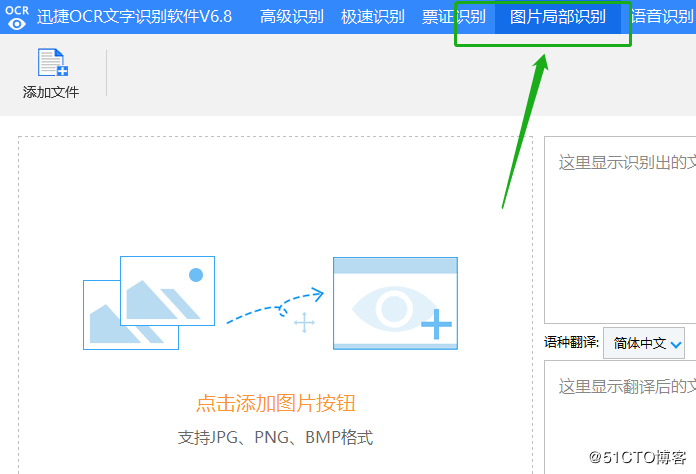Click the 支持JPG、PNG、BMP格式 hint text
696x474 pixels.
(275, 437)
